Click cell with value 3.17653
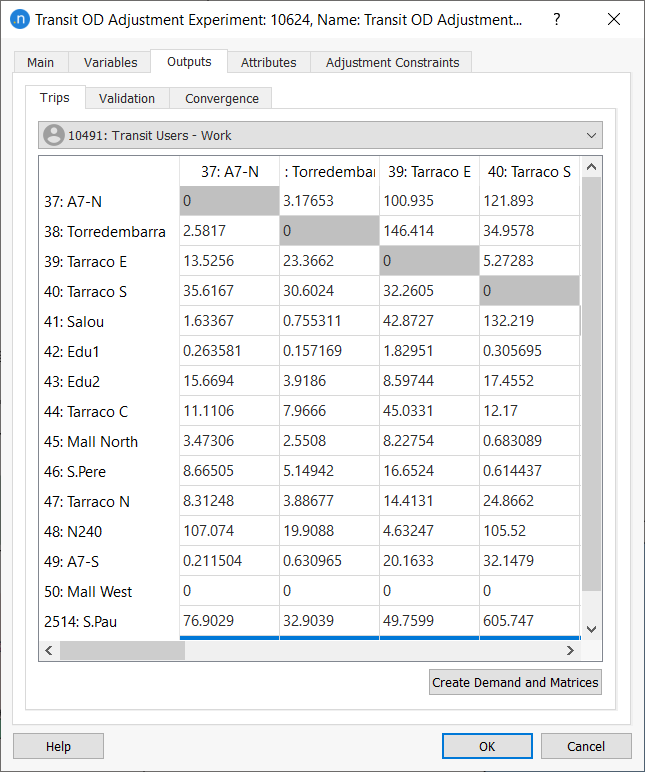 (329, 201)
